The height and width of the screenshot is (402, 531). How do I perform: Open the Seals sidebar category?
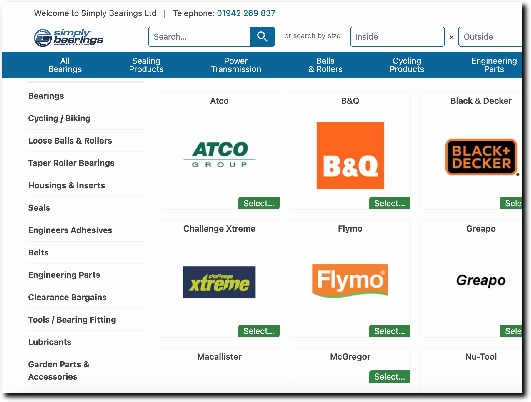click(39, 208)
